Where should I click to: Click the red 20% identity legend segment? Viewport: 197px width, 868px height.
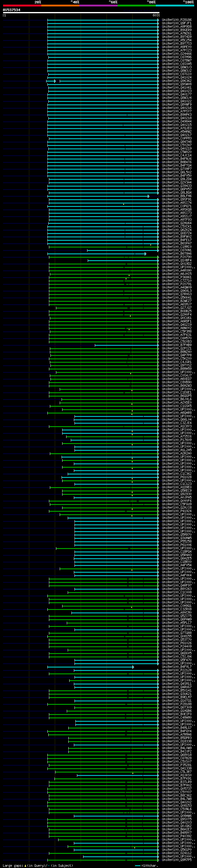(22, 6)
